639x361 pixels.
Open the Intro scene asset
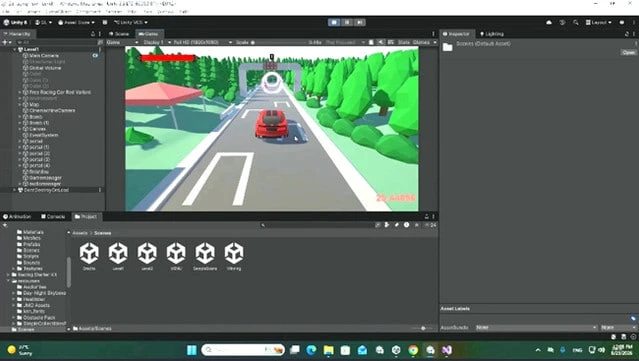tap(89, 256)
